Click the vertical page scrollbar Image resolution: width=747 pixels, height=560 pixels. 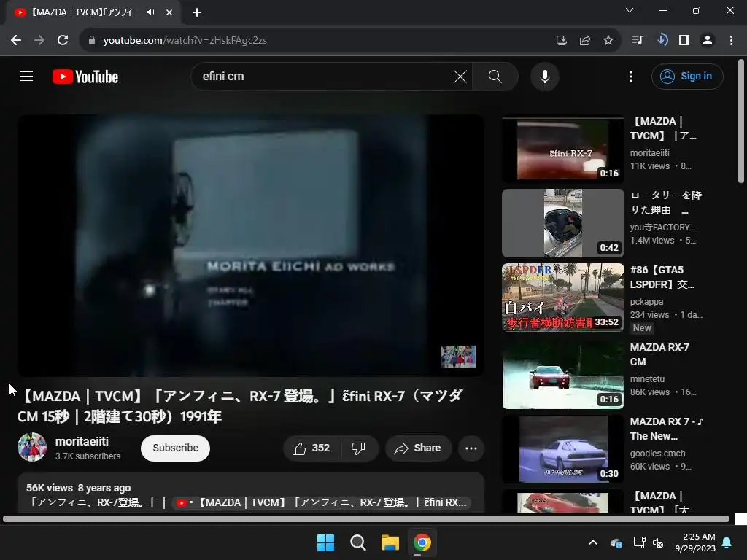(x=741, y=121)
